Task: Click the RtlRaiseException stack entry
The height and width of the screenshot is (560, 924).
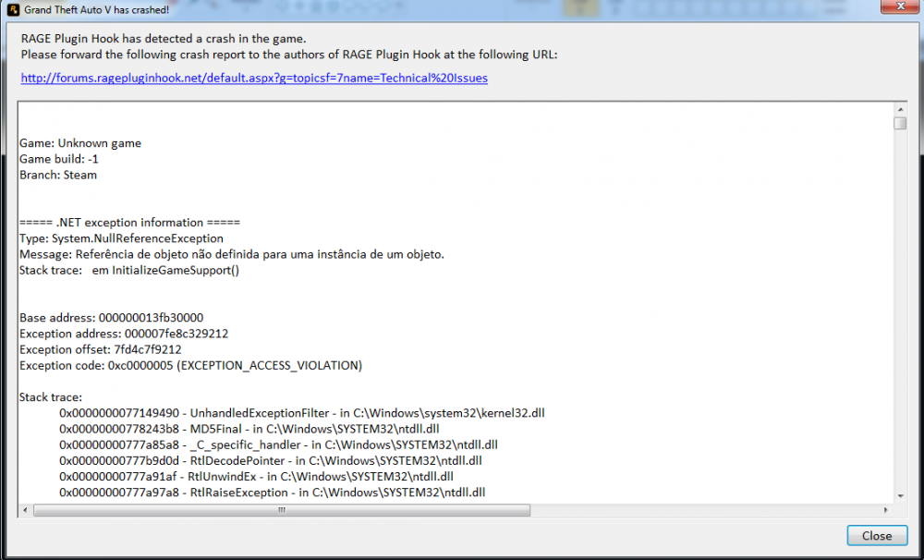Action: 273,493
